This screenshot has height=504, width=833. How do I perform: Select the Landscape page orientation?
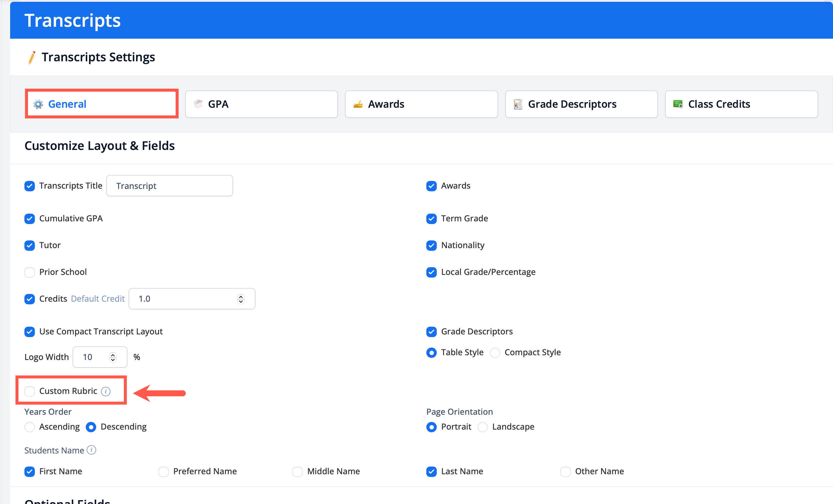(x=482, y=427)
